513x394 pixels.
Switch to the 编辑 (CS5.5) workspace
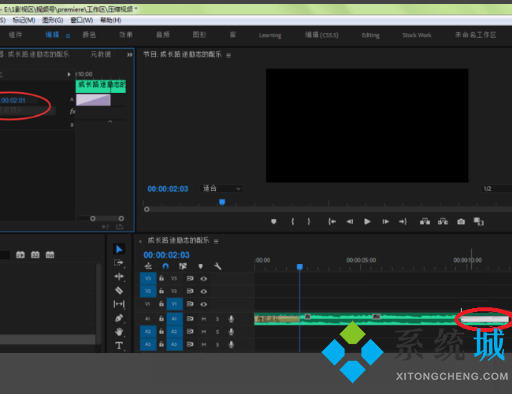tap(322, 35)
